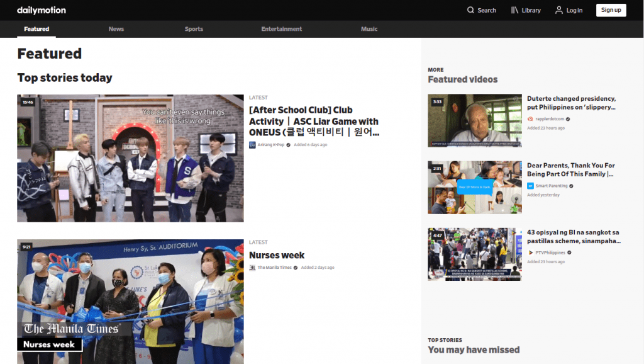Click the 'Top stories today' heading
644x364 pixels.
65,77
